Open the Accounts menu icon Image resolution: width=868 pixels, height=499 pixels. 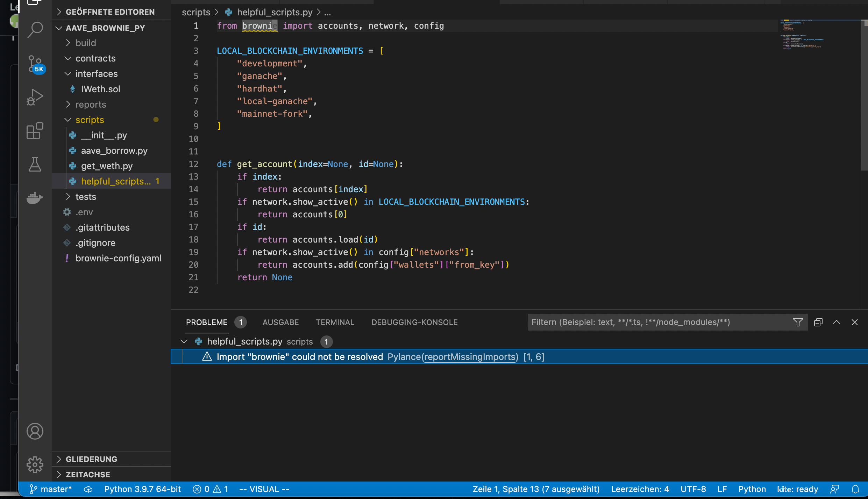pyautogui.click(x=35, y=431)
